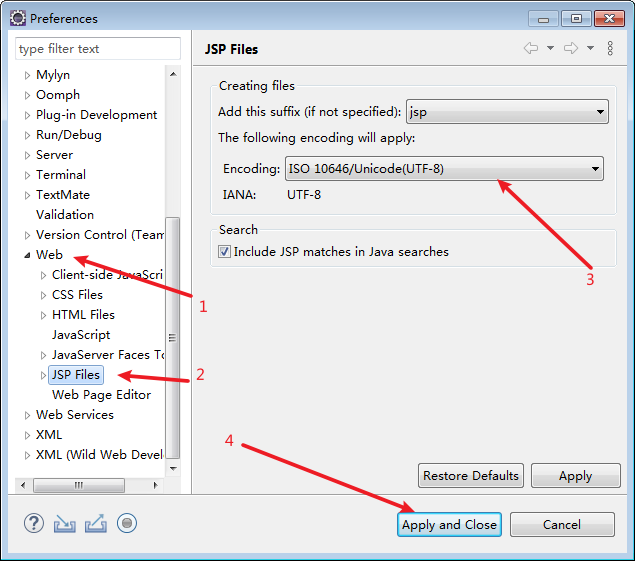Expand the Run/Debug node
The width and height of the screenshot is (635, 561).
27,135
